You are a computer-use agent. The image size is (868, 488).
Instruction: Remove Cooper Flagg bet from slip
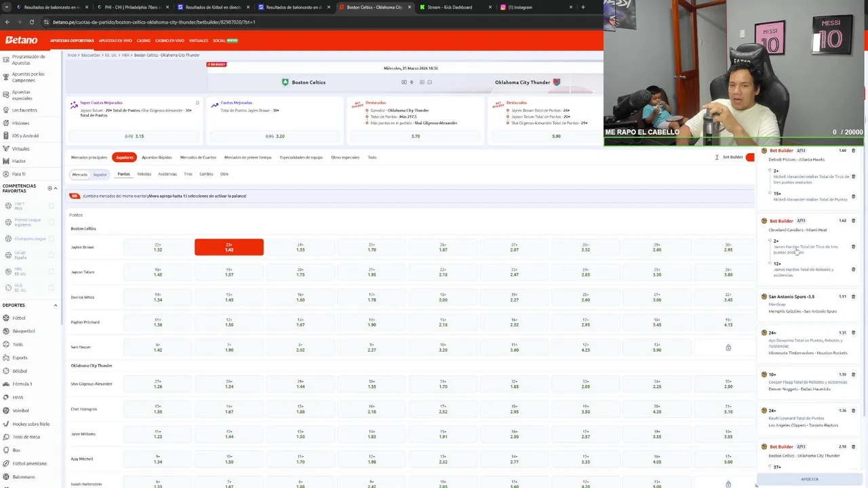[853, 374]
